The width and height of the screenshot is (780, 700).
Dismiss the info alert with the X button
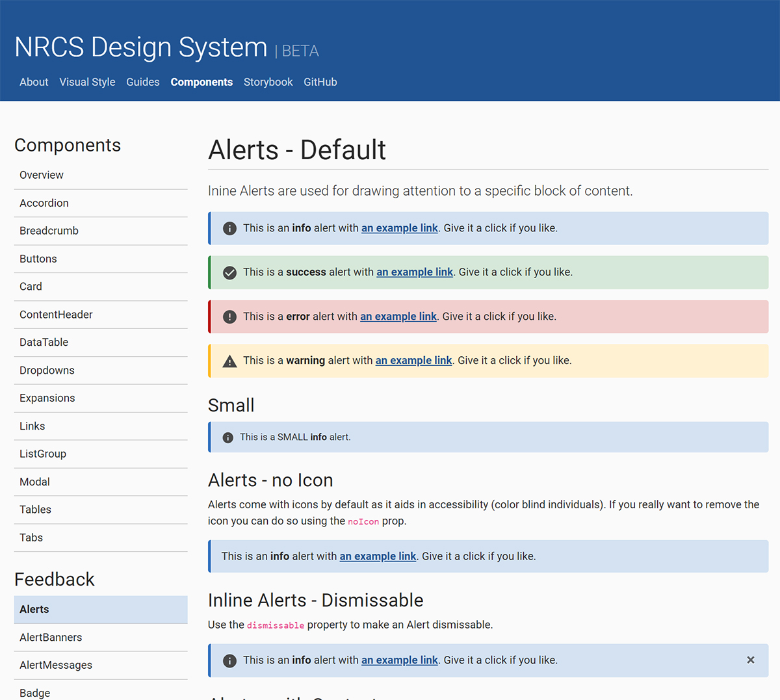point(751,660)
